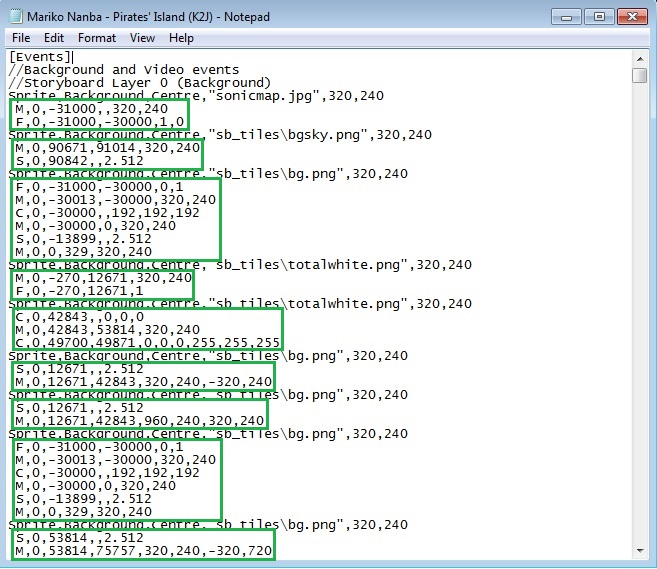The width and height of the screenshot is (657, 569).
Task: Click the scrollbar up arrow
Action: 640,59
